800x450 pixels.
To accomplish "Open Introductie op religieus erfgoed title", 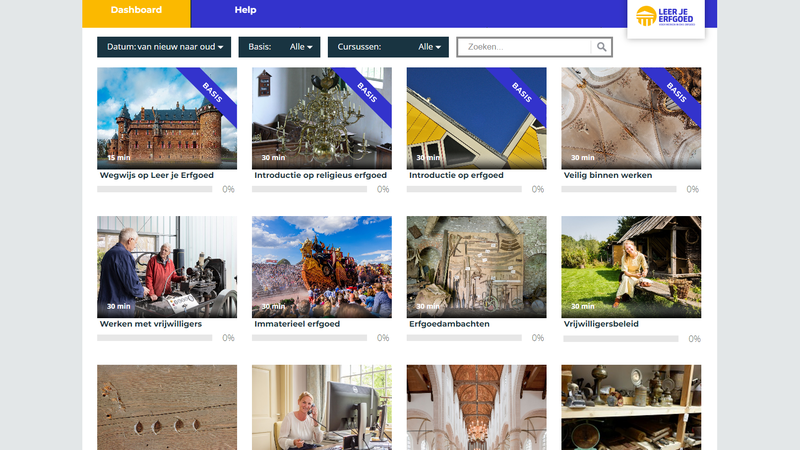I will tap(320, 175).
